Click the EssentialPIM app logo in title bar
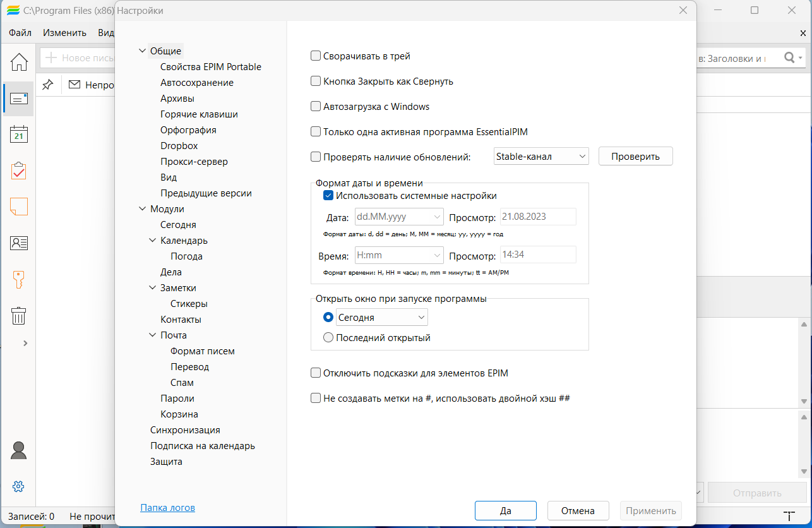The height and width of the screenshot is (528, 812). [x=13, y=11]
